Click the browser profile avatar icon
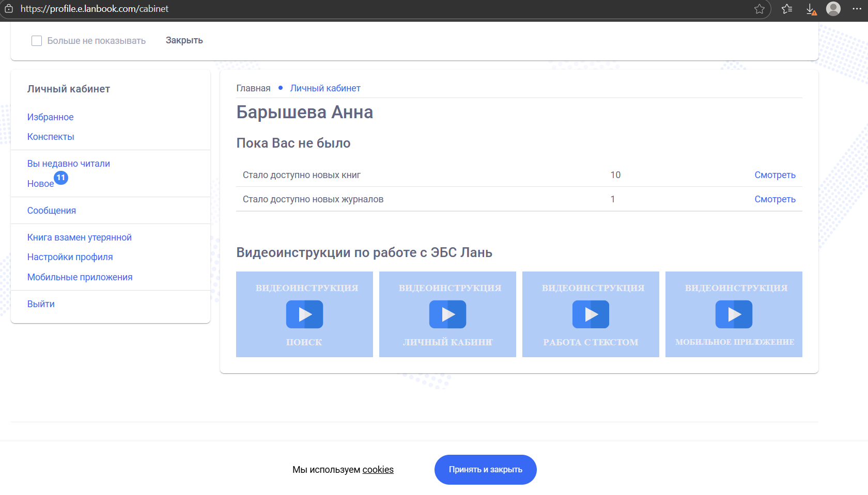868x495 pixels. click(833, 9)
